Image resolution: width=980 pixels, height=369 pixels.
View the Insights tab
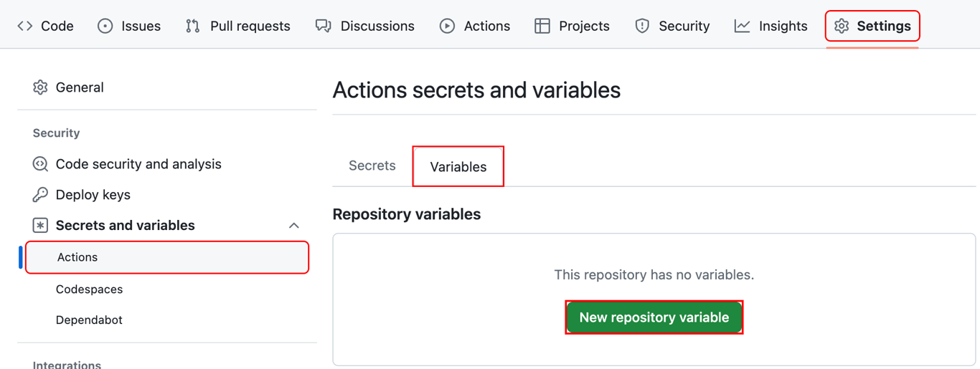point(771,26)
